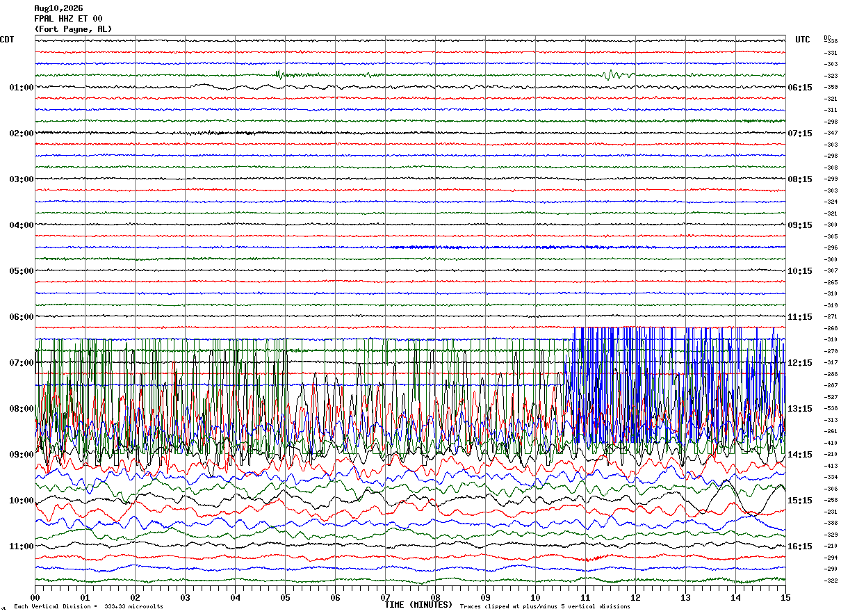Click the vertical division microvolts note
Viewport: 841px width, 616px height.
coord(88,607)
